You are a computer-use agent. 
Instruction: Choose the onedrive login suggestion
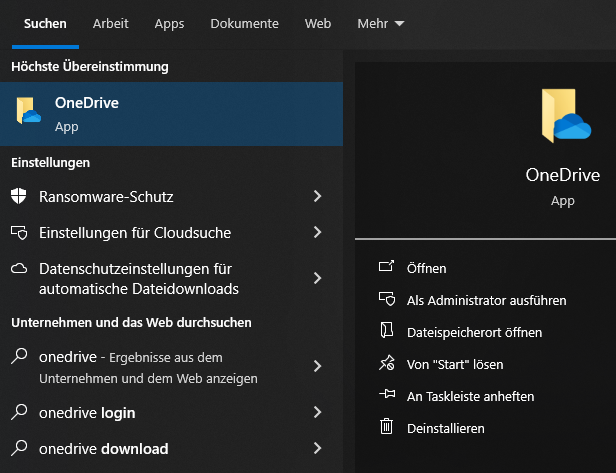tap(87, 412)
